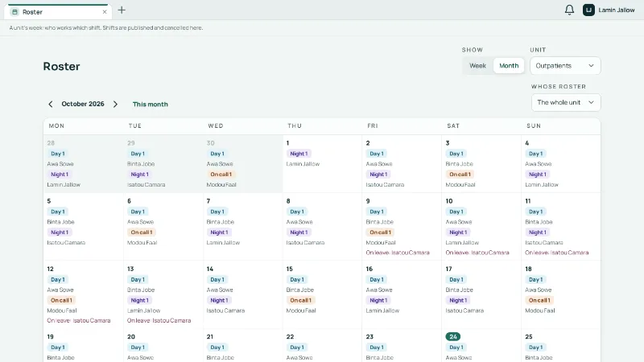Open On call 1 shift on October 6

(x=142, y=232)
